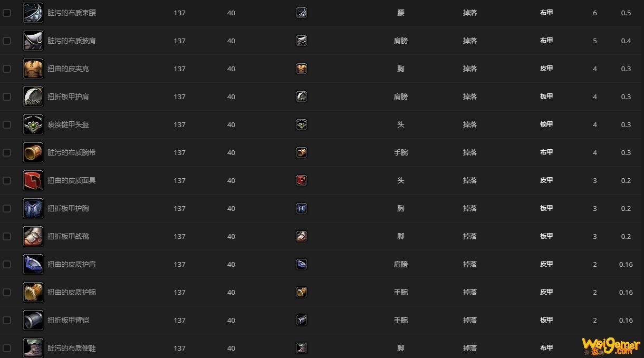The image size is (644, 358).
Task: Click 布甲 type in the 脏污的布质披肩 row
Action: pos(546,41)
